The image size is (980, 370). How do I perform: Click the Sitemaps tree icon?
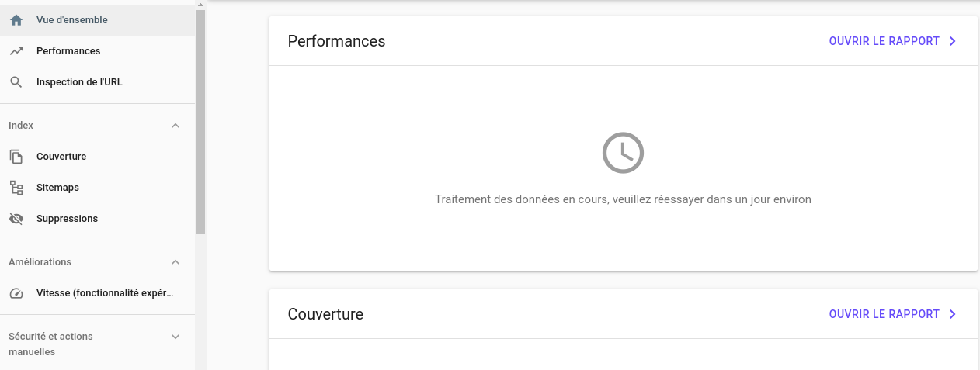(16, 188)
